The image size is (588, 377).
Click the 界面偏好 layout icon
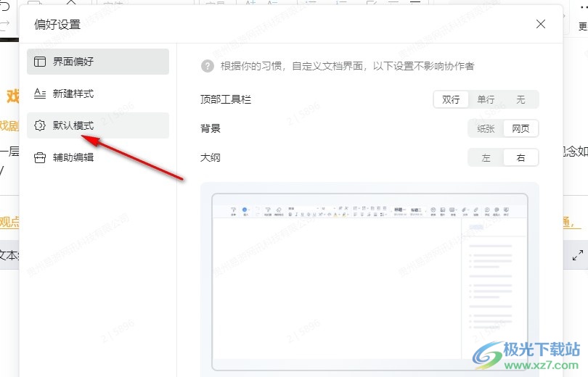[x=40, y=62]
